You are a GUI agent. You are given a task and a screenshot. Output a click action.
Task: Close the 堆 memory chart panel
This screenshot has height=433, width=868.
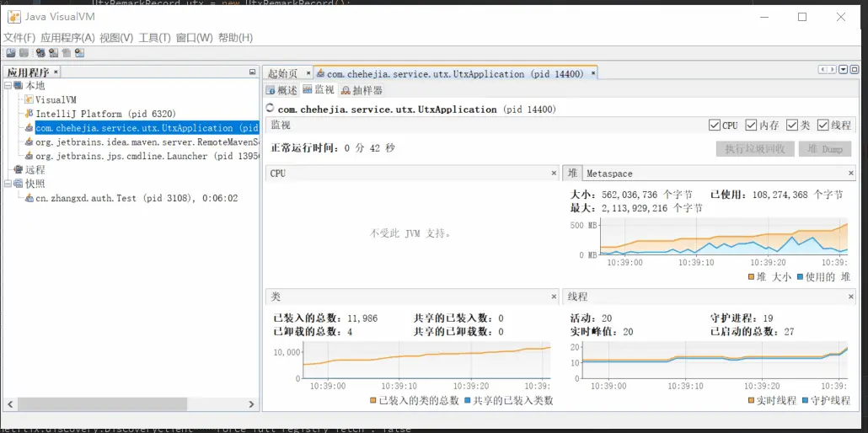851,174
